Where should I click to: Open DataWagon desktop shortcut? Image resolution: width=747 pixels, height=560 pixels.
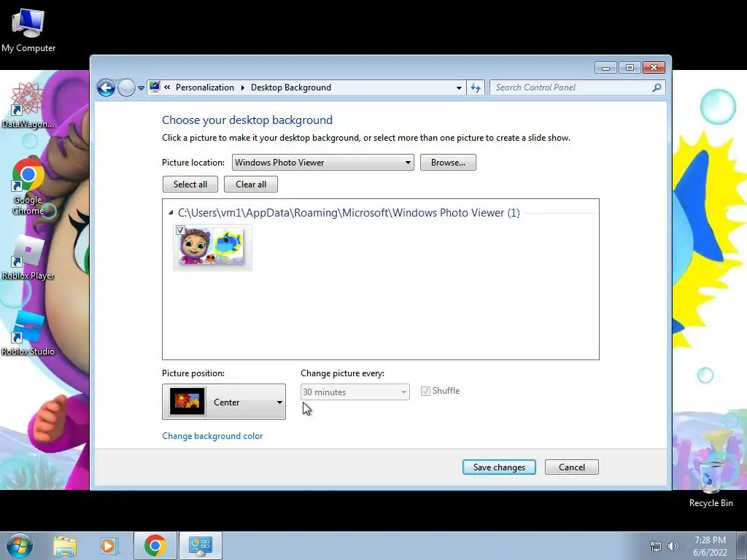pyautogui.click(x=28, y=105)
